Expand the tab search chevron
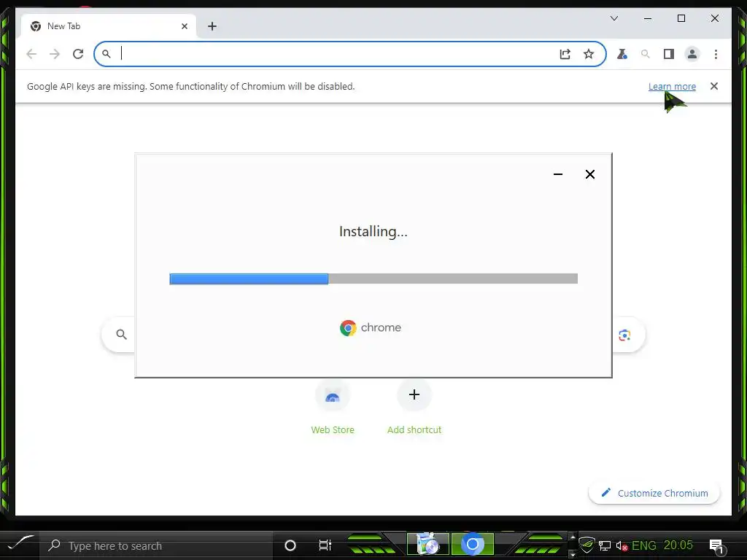Viewport: 747px width, 560px height. tap(614, 18)
